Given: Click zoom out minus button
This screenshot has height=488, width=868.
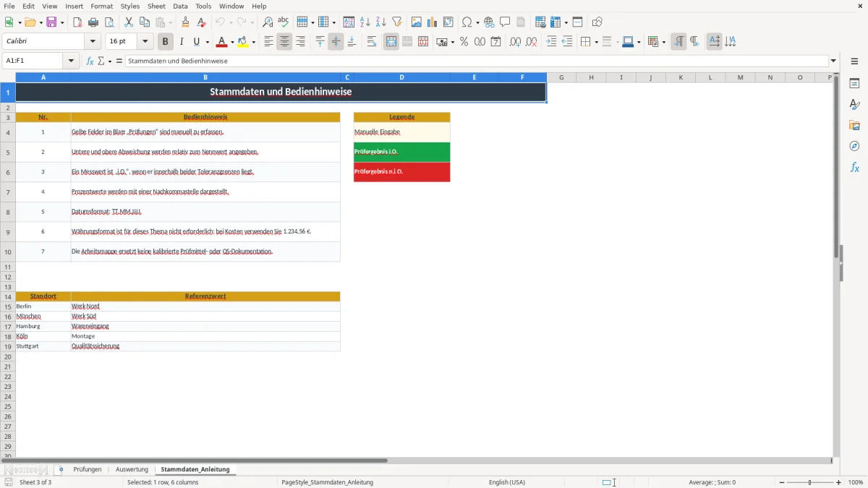Looking at the screenshot, I should [x=782, y=482].
